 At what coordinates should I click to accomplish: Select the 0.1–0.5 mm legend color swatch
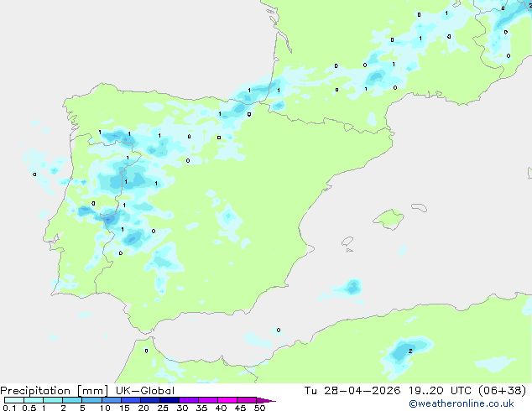[14, 400]
